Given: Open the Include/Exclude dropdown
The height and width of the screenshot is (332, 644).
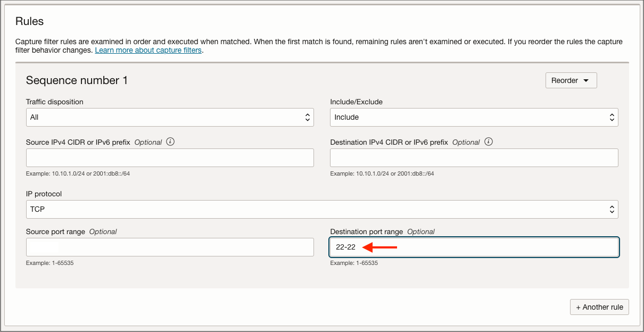Looking at the screenshot, I should pyautogui.click(x=474, y=117).
